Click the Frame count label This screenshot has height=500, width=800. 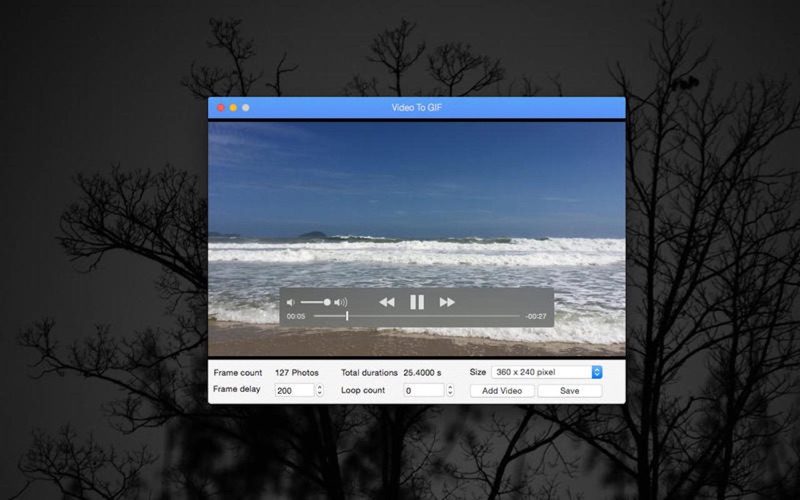[x=238, y=372]
